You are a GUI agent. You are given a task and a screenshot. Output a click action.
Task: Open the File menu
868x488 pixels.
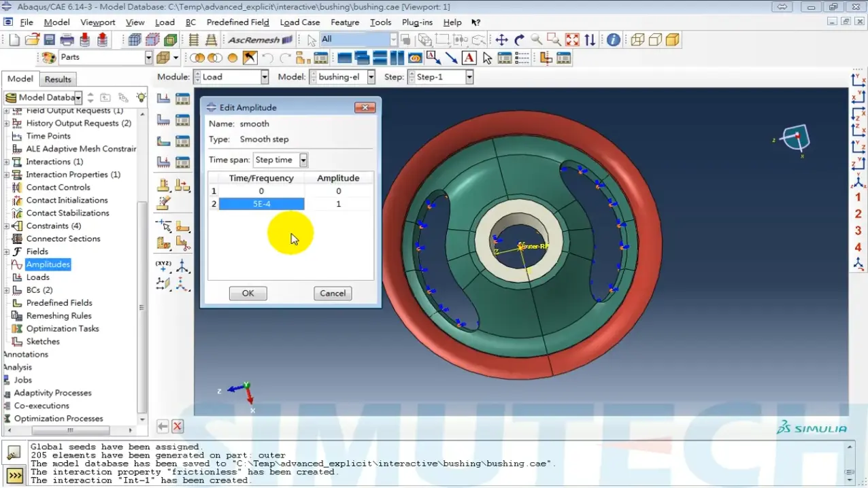[x=27, y=22]
